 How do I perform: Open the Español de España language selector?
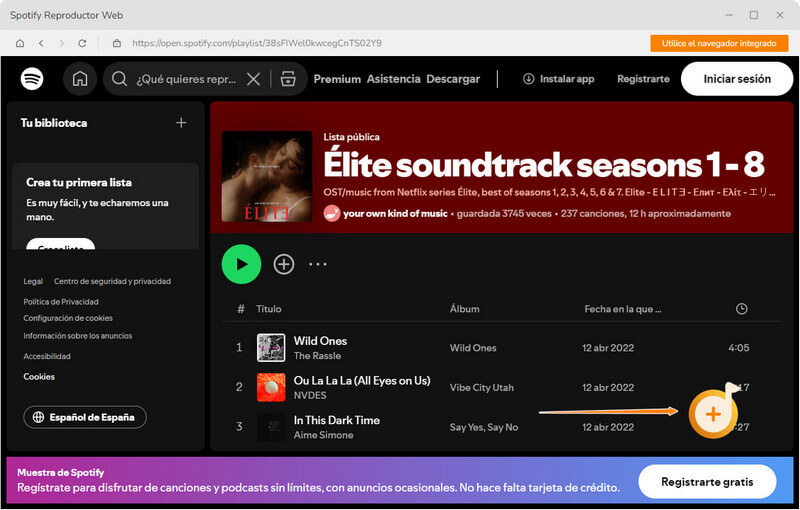pos(85,417)
